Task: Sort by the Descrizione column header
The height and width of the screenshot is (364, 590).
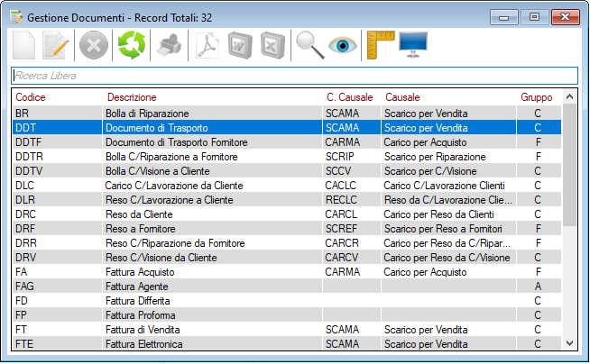Action: 132,97
